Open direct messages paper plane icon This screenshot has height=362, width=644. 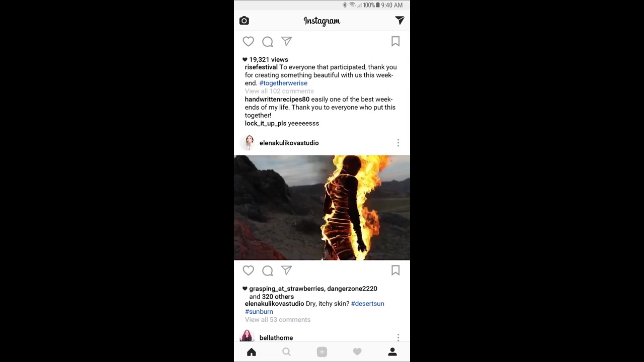pos(399,20)
